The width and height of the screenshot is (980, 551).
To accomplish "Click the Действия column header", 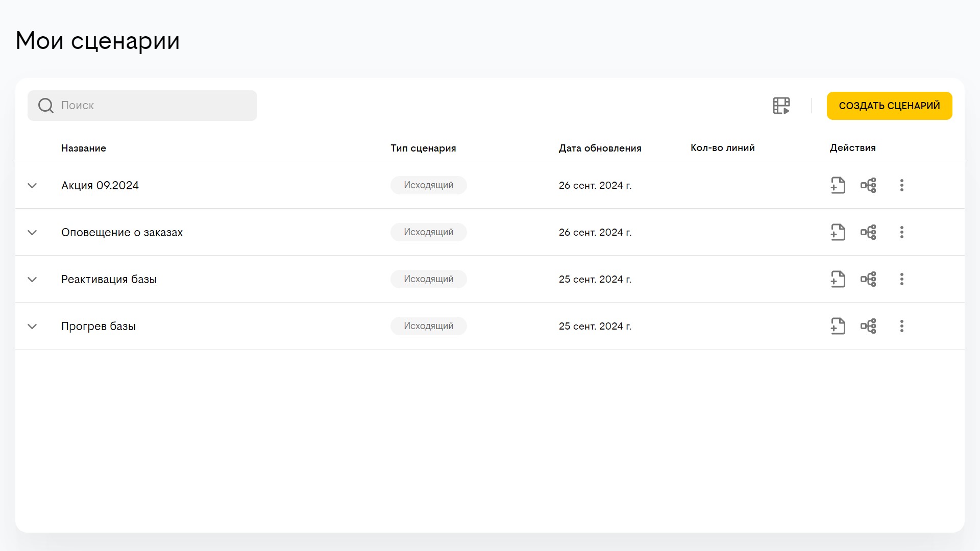I will [852, 148].
